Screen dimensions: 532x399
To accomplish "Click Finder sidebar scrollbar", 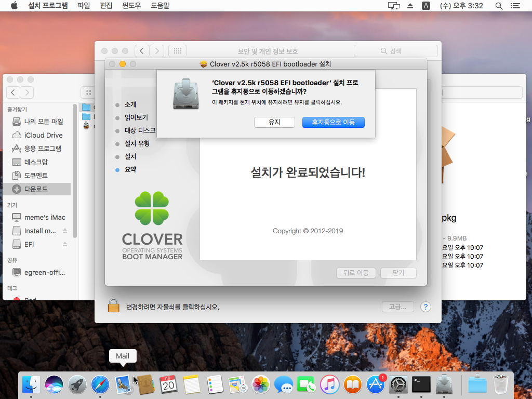I will tap(75, 171).
